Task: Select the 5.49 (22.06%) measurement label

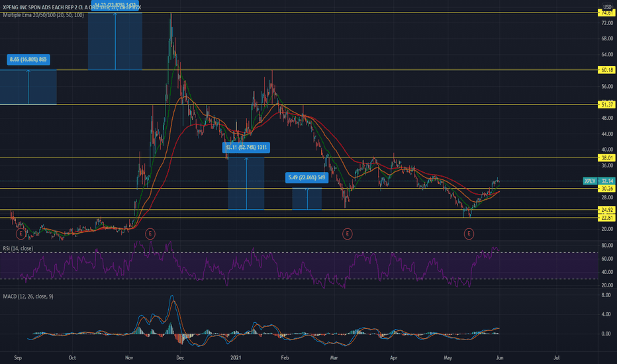Action: pyautogui.click(x=307, y=177)
